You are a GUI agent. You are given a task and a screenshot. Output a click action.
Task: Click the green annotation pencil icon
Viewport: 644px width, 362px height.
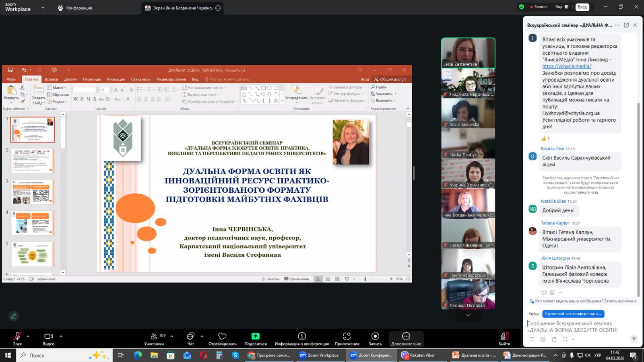(x=13, y=316)
